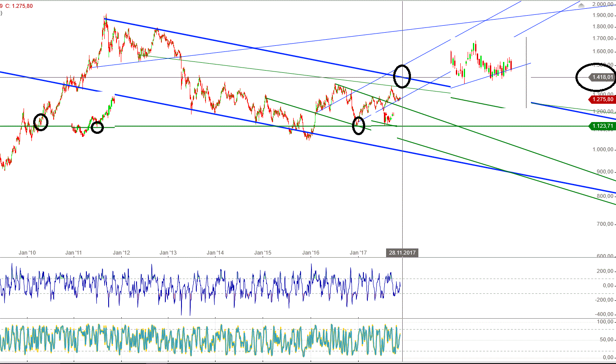Select the circled 2011 low on the green line
Image resolution: width=616 pixels, height=364 pixels.
click(x=98, y=128)
